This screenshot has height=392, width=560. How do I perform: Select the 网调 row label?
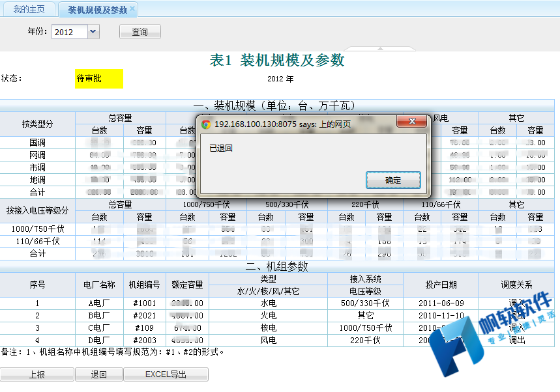38,155
